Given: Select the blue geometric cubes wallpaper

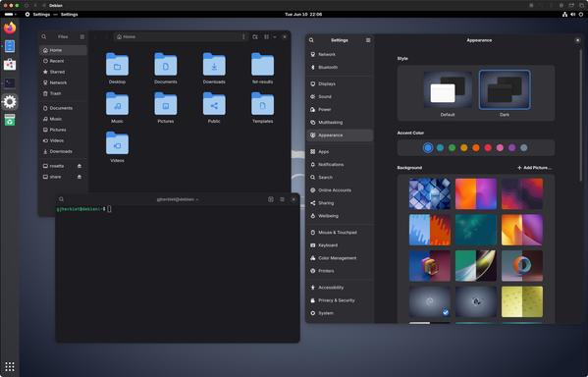Looking at the screenshot, I should [x=430, y=193].
